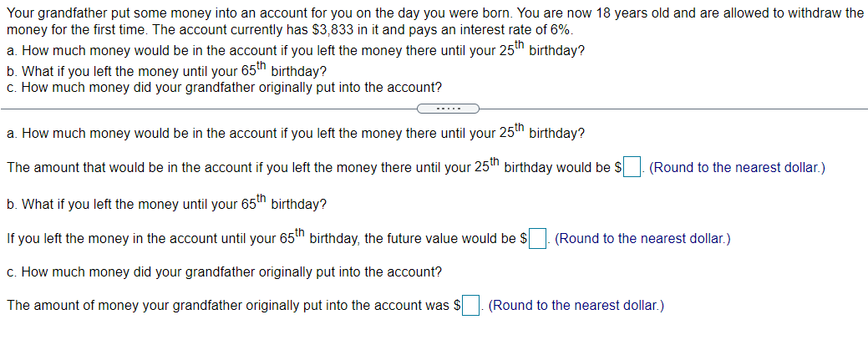Click the part a heading below the divider

(295, 133)
